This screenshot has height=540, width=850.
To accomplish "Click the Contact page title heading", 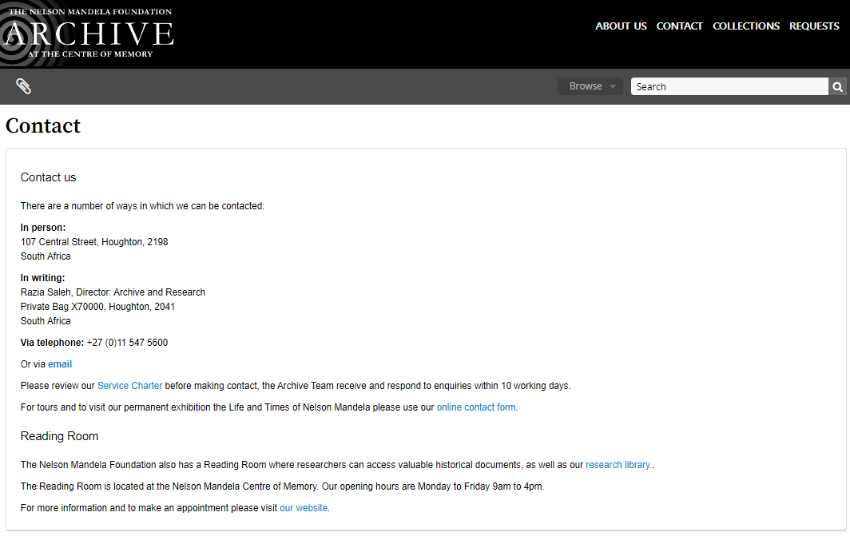I will tap(43, 126).
